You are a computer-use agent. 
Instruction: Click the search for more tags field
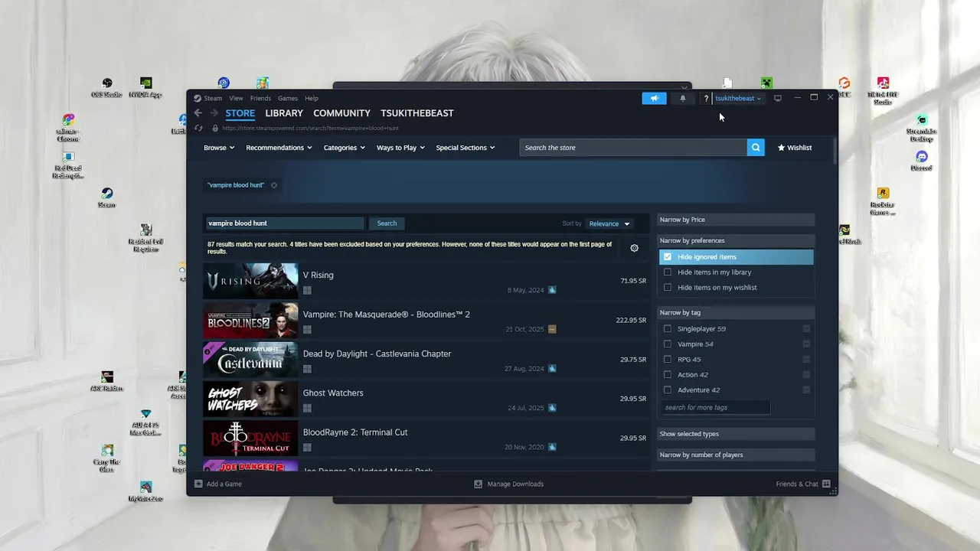click(715, 407)
